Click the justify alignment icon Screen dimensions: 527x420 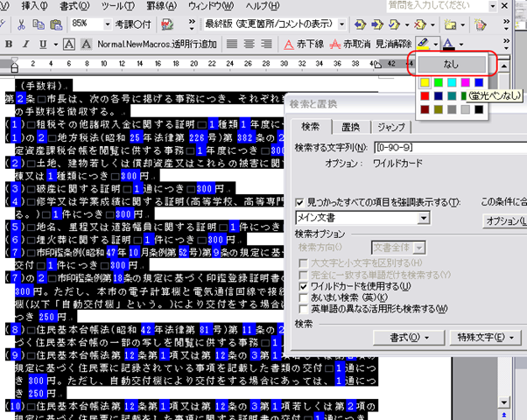(232, 44)
